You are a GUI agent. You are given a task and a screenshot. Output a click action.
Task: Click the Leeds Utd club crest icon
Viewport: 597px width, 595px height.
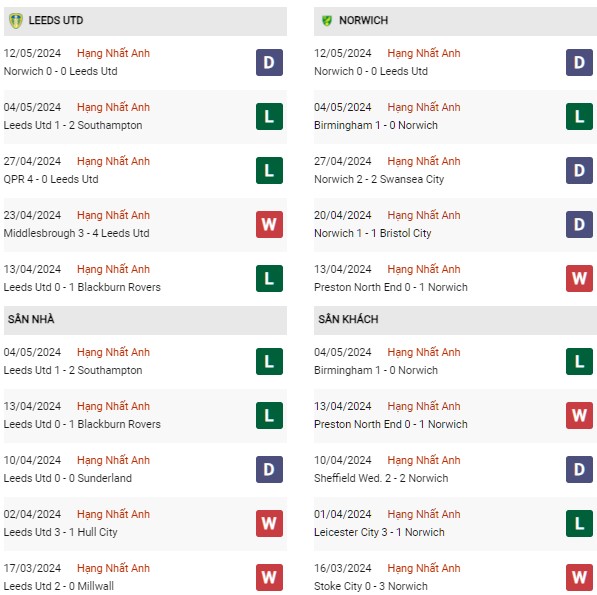(x=16, y=21)
